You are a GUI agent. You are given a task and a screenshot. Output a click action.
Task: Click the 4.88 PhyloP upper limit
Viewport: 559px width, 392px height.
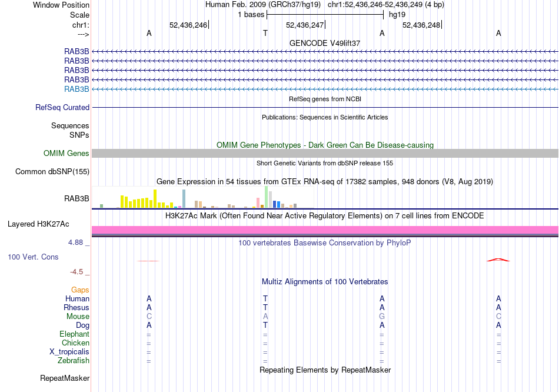click(x=75, y=242)
